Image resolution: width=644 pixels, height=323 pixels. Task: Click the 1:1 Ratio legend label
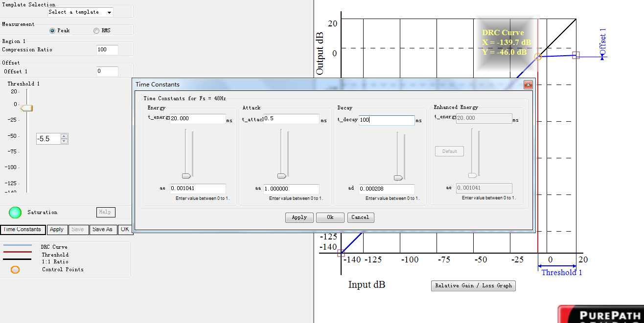pyautogui.click(x=55, y=262)
